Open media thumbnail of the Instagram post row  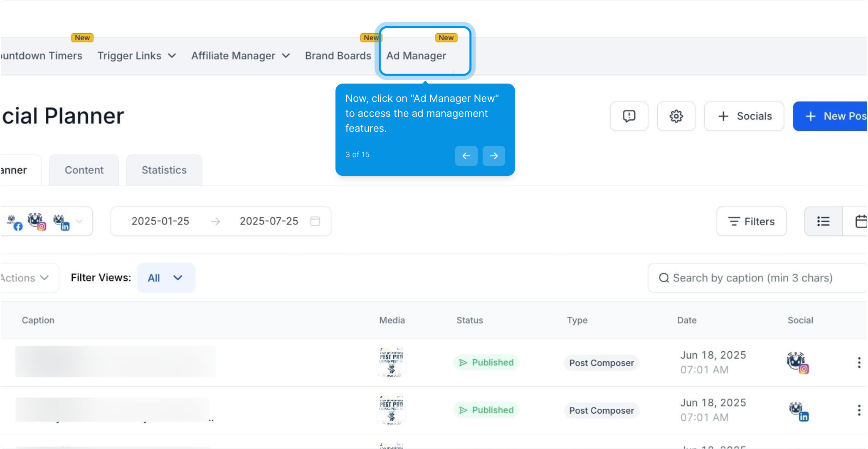[x=391, y=363]
